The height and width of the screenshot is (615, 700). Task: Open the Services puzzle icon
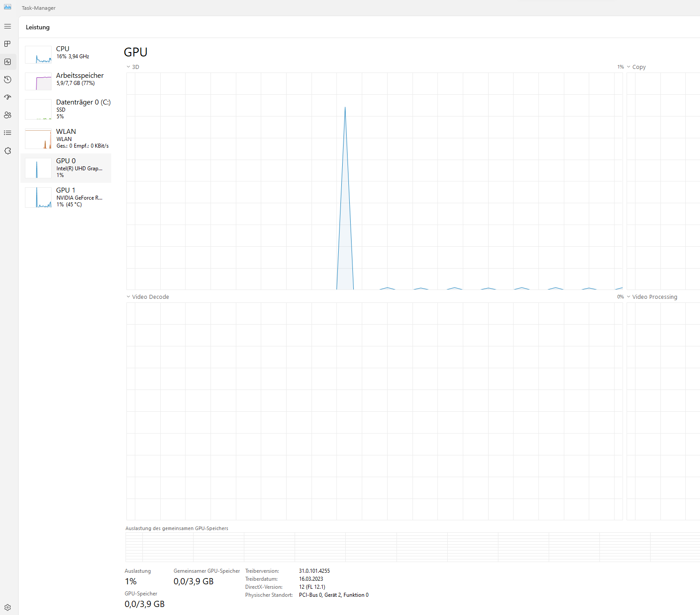8,151
